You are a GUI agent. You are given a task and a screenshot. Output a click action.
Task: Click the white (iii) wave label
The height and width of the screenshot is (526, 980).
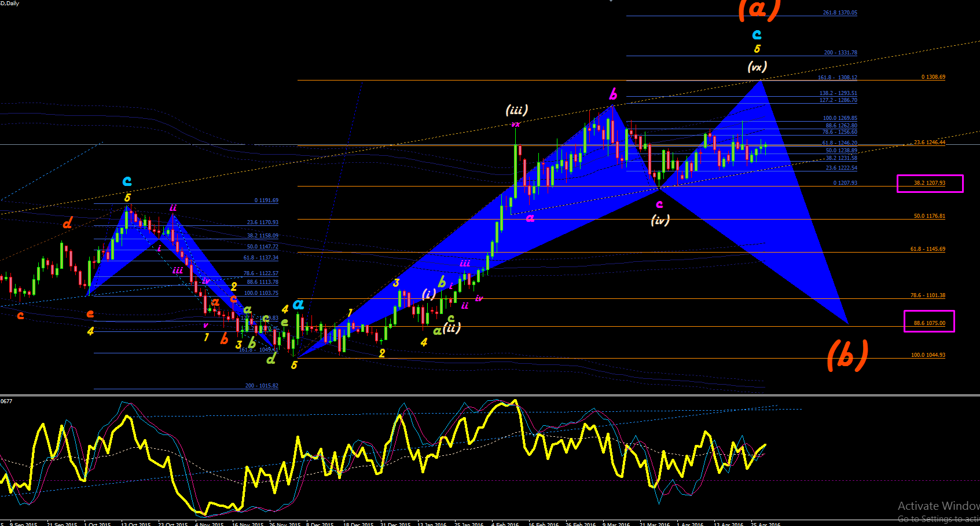click(x=517, y=110)
